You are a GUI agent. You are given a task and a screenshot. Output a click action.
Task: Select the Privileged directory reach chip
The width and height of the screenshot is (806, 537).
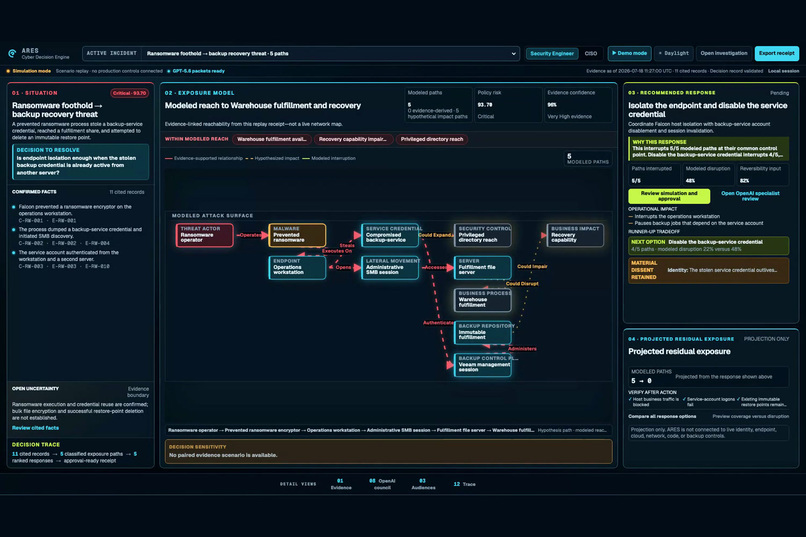coord(432,139)
